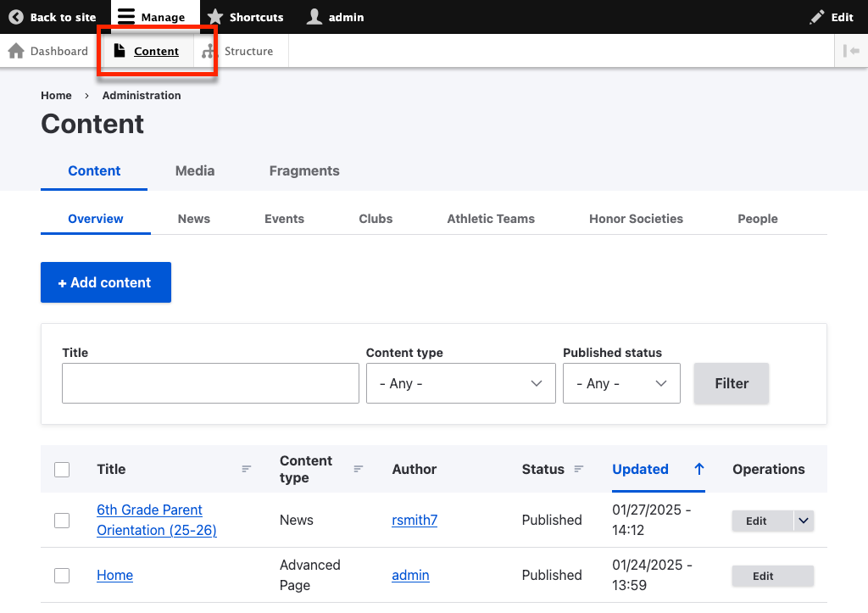Expand Edit operations dropdown for 6th Grade row
This screenshot has height=613, width=868.
click(x=804, y=521)
